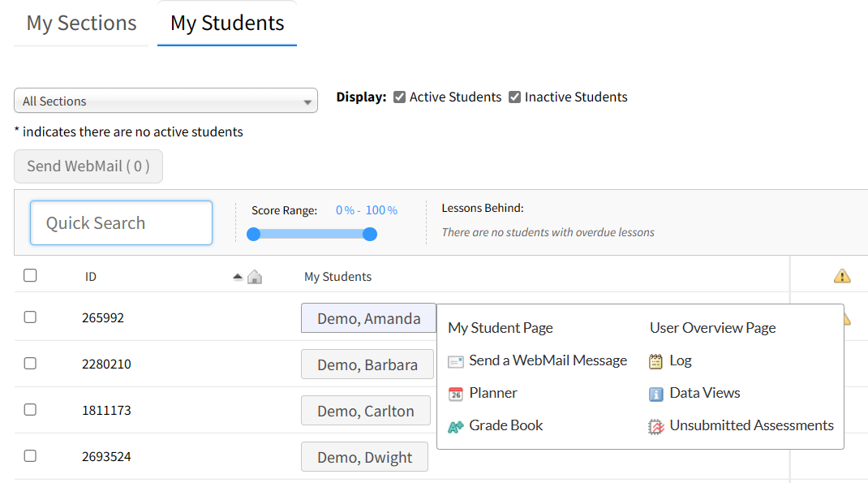
Task: Click the Unsubmitted Assessments icon
Action: tap(656, 426)
